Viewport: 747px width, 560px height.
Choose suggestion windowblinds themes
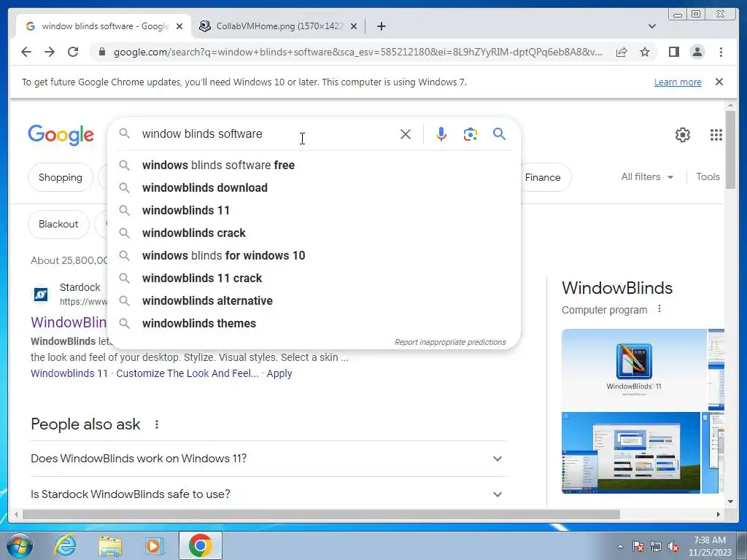(x=314, y=323)
